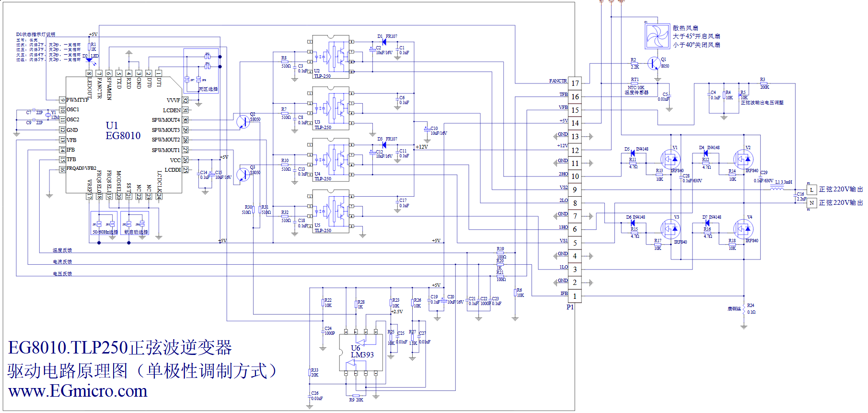This screenshot has width=868, height=413.
Task: Click the '电压反馈' feedback label
Action: (62, 274)
